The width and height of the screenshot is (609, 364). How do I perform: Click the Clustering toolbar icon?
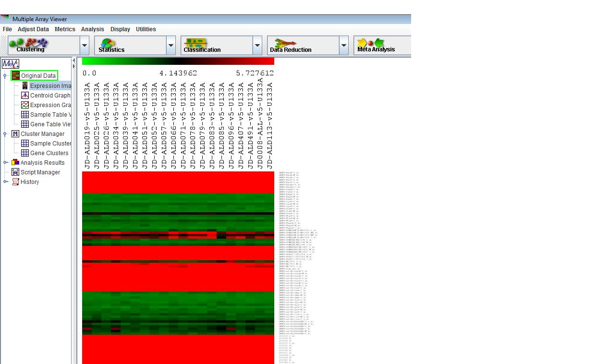(30, 45)
